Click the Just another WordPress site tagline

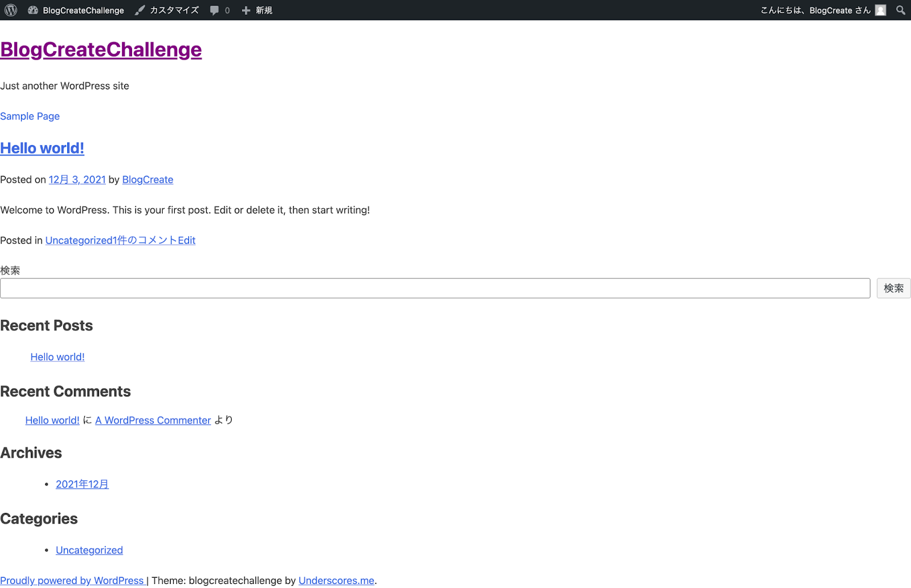(x=64, y=86)
